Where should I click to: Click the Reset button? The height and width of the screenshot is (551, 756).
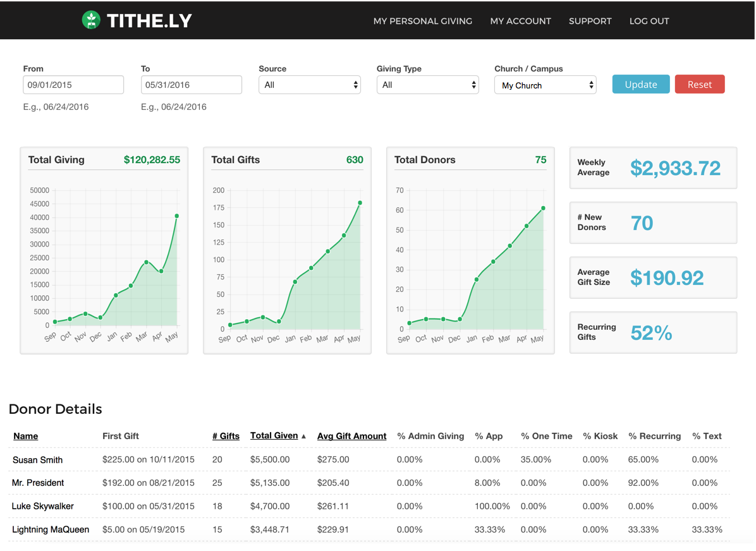point(700,84)
